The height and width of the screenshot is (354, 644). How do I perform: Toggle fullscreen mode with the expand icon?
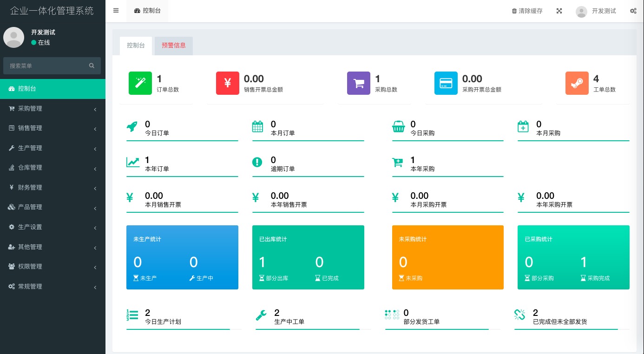[559, 11]
